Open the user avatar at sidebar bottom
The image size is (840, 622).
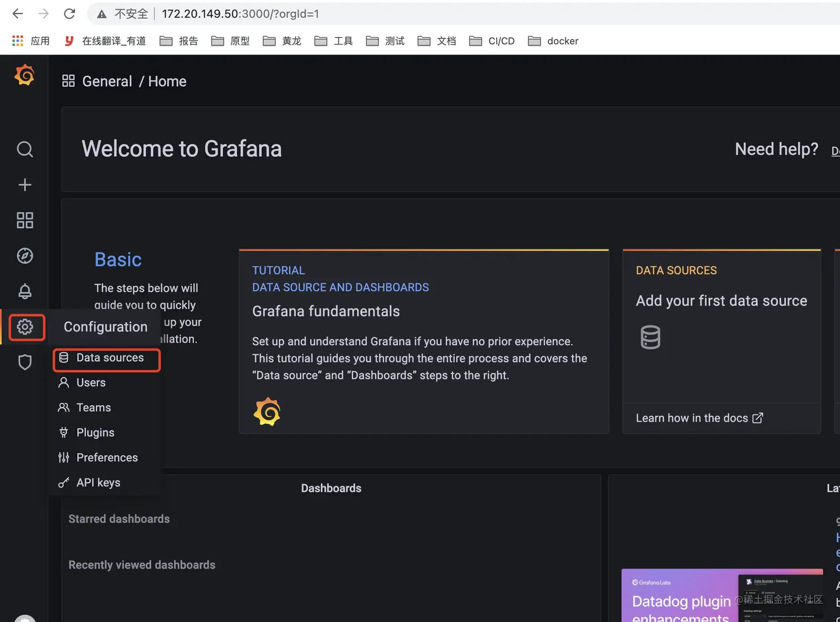pos(25,618)
